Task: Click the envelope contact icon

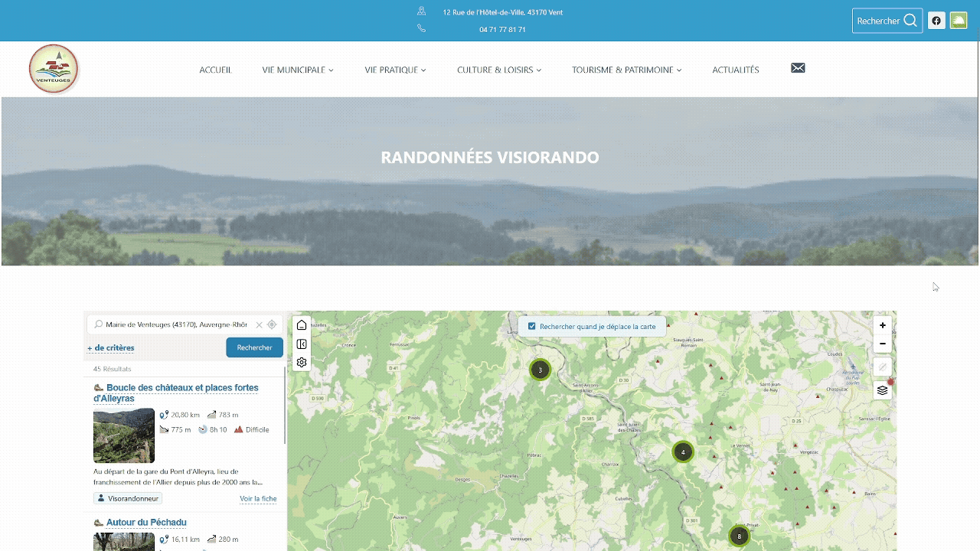Action: [x=798, y=68]
